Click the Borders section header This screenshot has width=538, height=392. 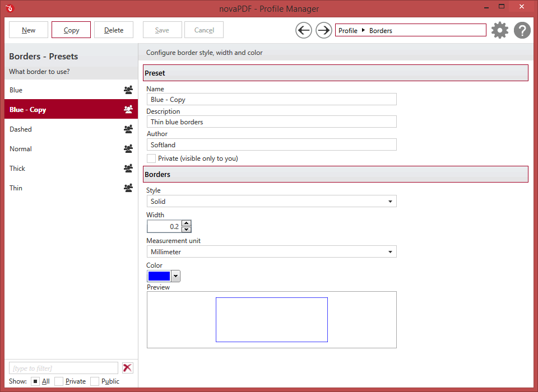point(336,174)
